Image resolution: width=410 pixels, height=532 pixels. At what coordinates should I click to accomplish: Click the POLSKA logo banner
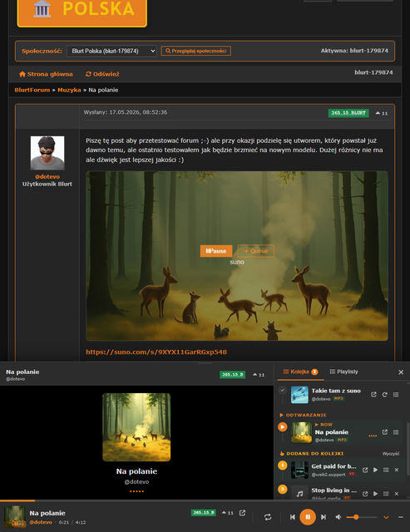pos(82,12)
